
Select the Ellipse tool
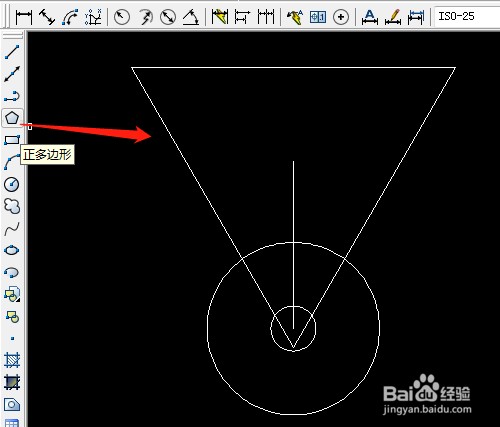click(x=12, y=250)
